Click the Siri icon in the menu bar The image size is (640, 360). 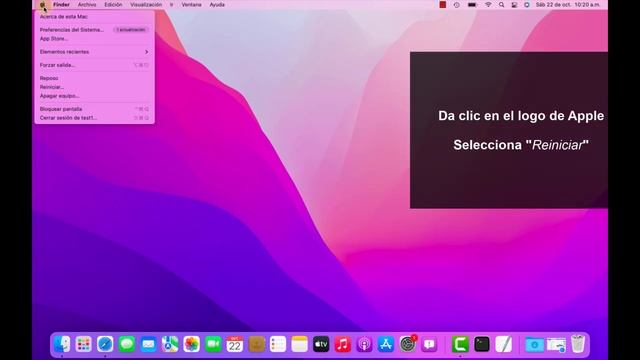(x=527, y=5)
